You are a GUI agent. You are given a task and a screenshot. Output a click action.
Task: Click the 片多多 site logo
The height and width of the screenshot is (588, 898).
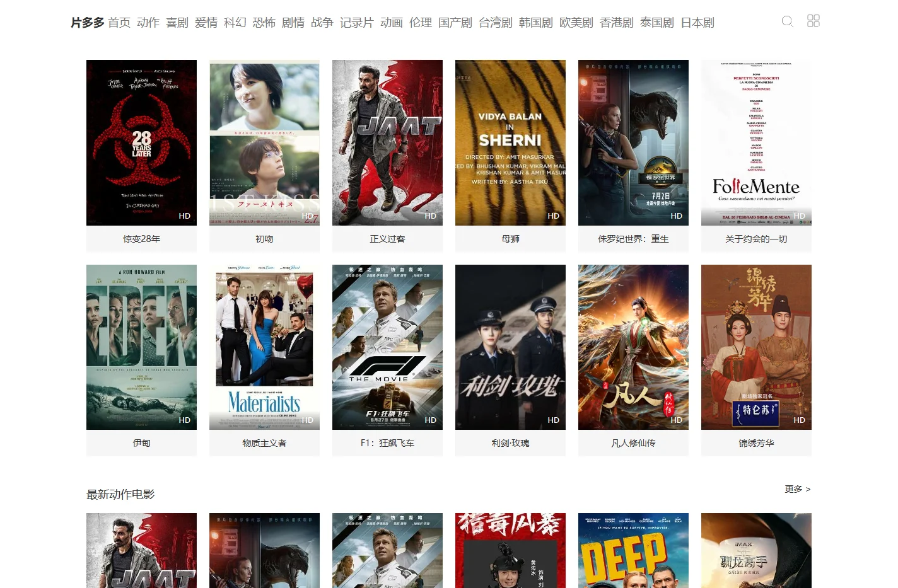pos(87,23)
